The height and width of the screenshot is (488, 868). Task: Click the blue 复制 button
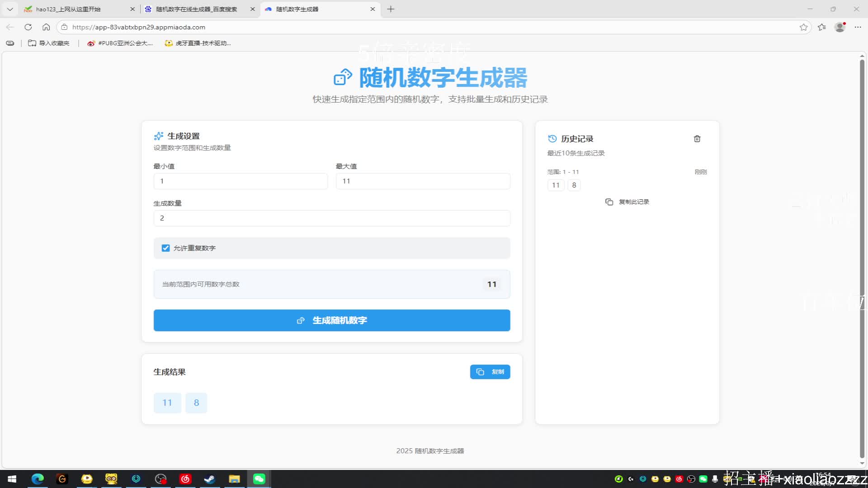click(x=490, y=372)
